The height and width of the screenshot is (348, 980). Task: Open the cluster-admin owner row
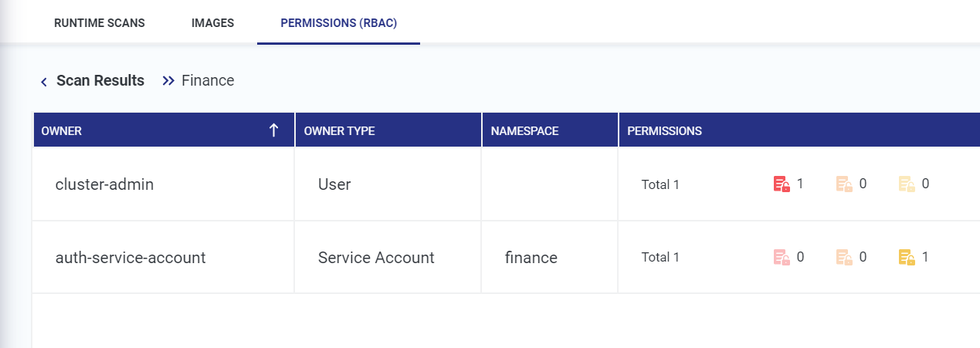click(x=104, y=184)
